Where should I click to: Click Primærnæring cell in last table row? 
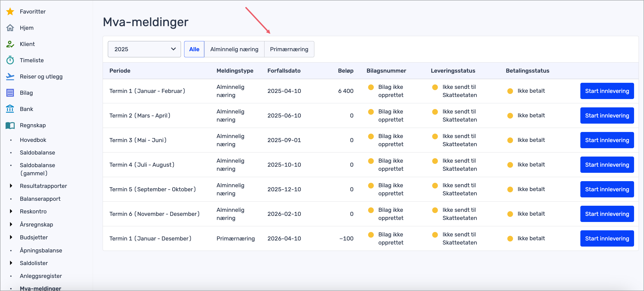point(236,238)
